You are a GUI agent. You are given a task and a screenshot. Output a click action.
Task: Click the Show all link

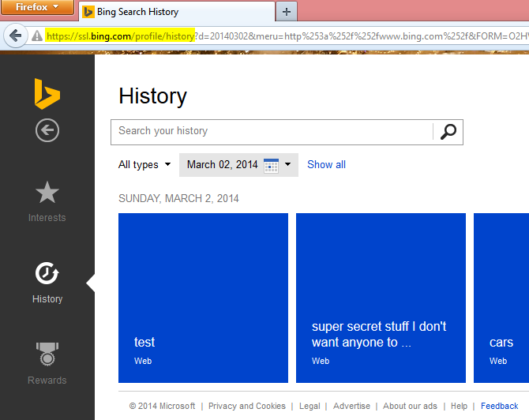point(326,165)
